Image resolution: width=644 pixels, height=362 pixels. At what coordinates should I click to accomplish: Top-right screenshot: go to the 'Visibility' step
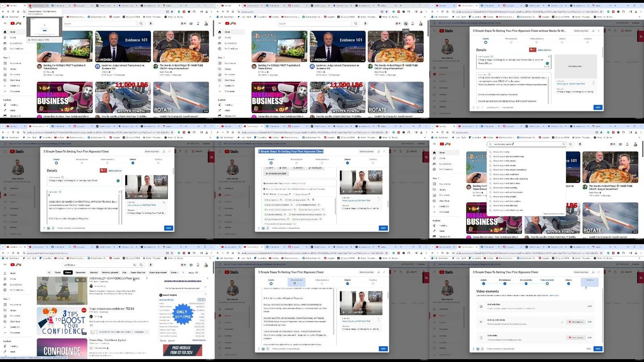pos(588,40)
